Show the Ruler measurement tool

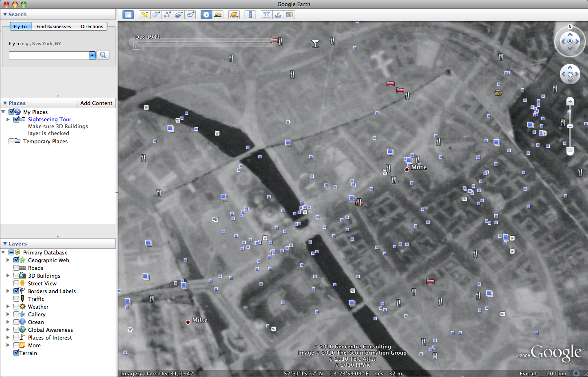click(250, 15)
